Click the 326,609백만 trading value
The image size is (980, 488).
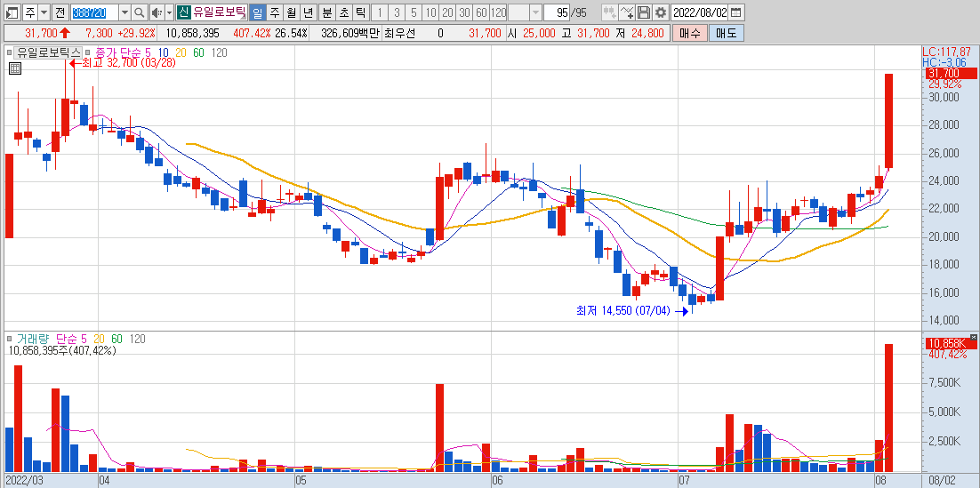(x=350, y=33)
